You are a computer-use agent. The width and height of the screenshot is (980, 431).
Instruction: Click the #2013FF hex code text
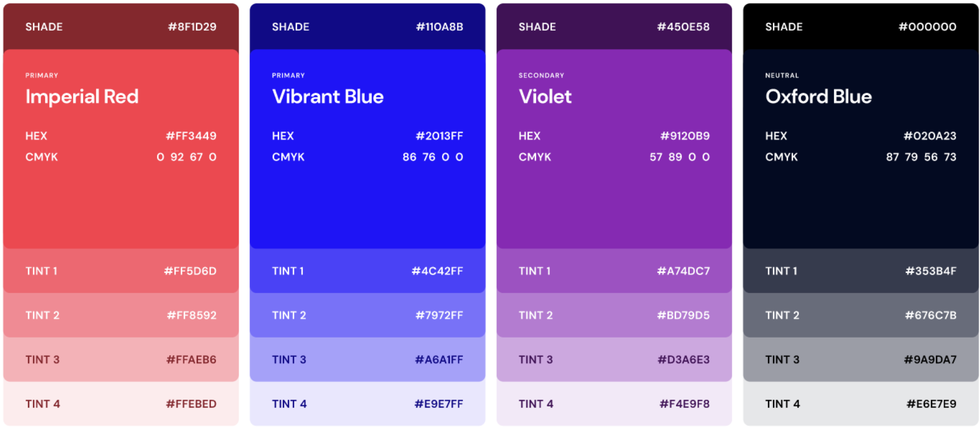click(x=439, y=136)
